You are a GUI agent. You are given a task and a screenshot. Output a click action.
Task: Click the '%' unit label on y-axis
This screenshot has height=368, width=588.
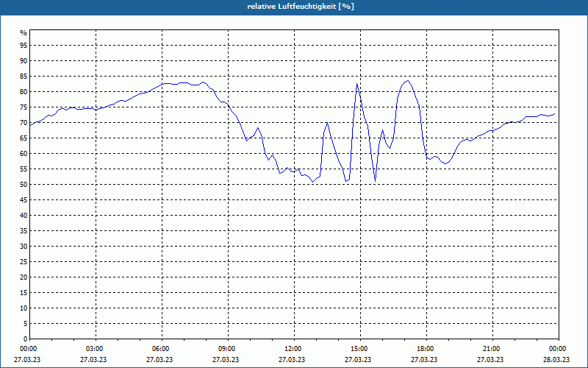coord(24,33)
